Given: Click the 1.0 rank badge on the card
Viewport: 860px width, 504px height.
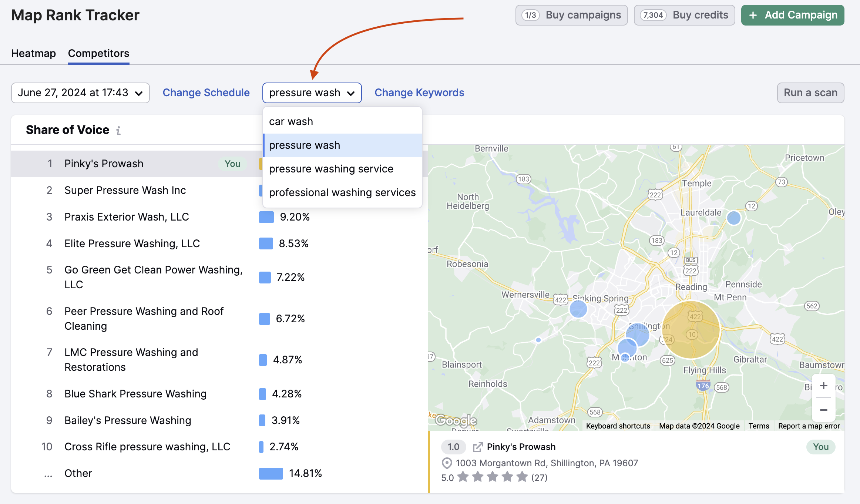Looking at the screenshot, I should 453,447.
